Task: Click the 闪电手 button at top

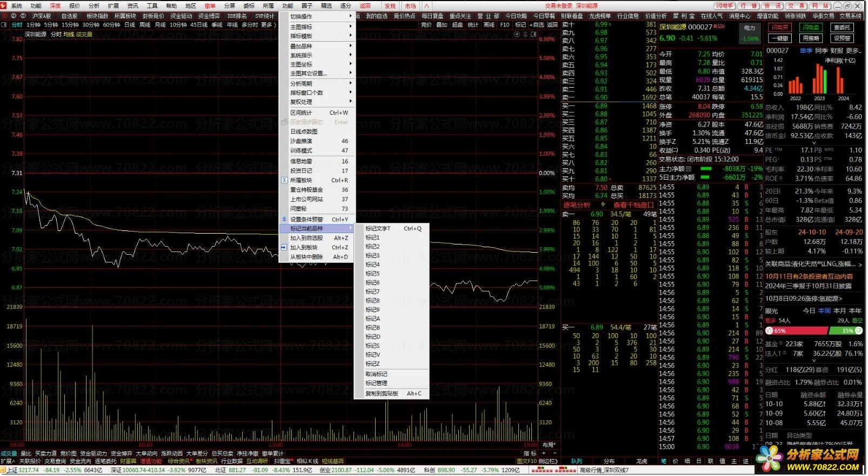Action: click(x=724, y=6)
